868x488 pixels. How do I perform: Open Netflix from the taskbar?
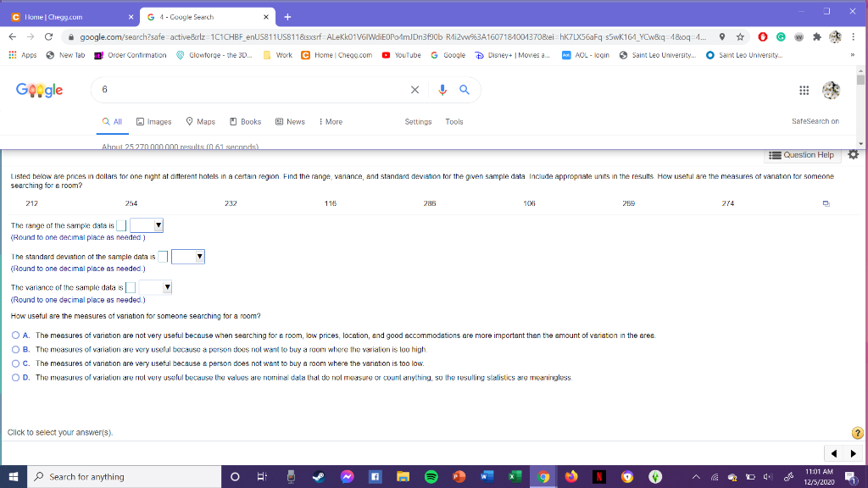click(x=599, y=476)
